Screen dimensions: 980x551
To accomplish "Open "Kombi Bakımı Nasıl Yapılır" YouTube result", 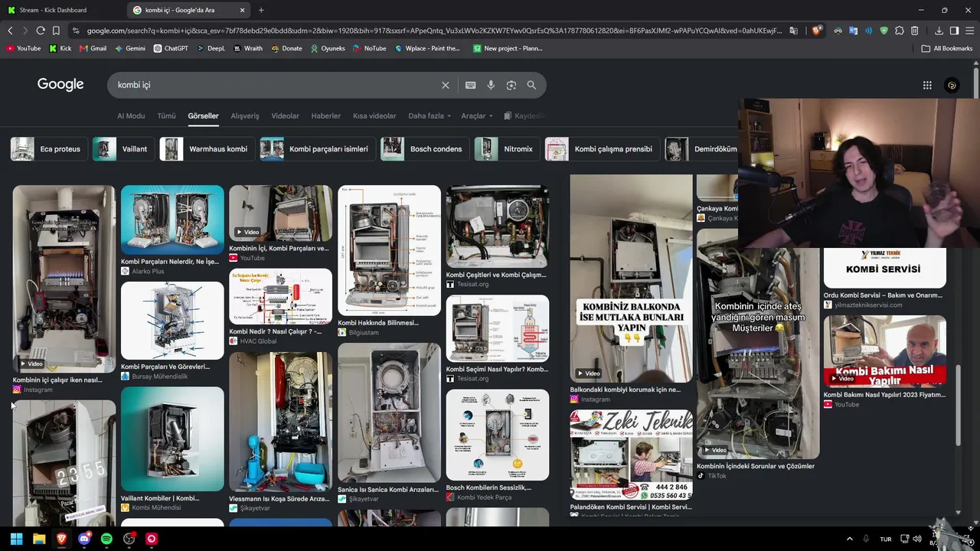I will [x=885, y=351].
